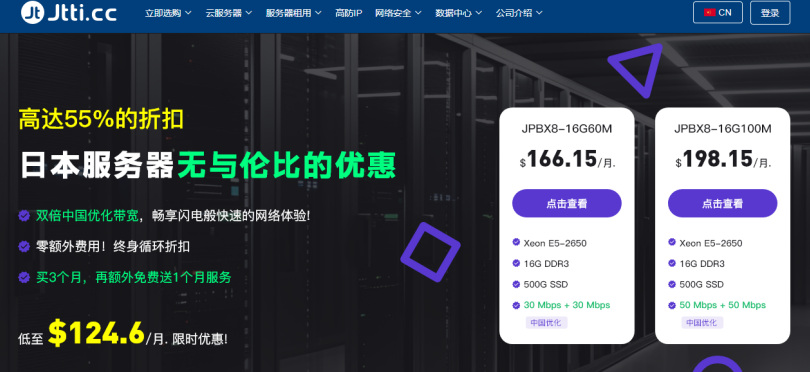The image size is (810, 372).
Task: Click the JPBX8-16G60M plan title
Action: click(x=567, y=129)
